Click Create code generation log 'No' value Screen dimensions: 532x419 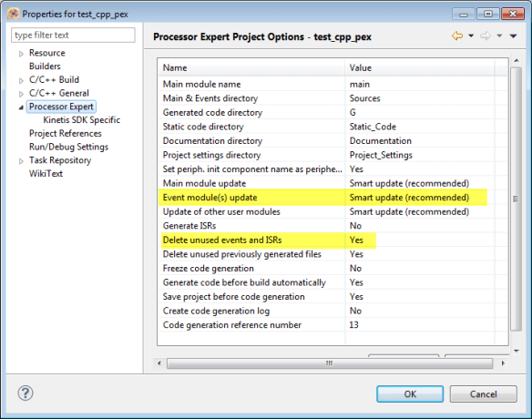(x=355, y=311)
